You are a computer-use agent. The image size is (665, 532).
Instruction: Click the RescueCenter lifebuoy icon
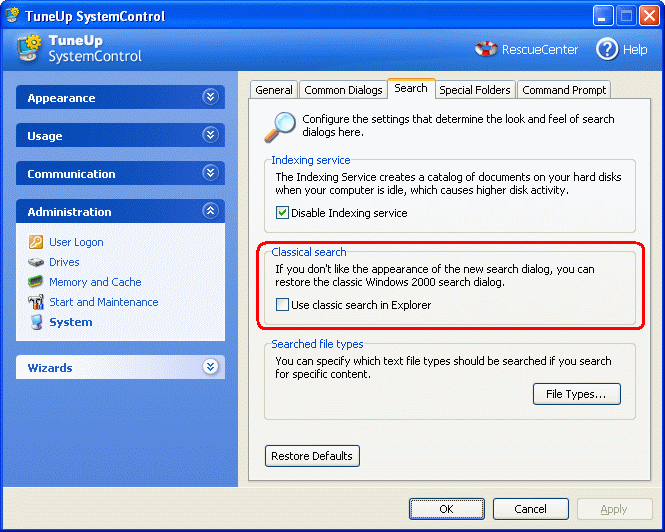(486, 49)
